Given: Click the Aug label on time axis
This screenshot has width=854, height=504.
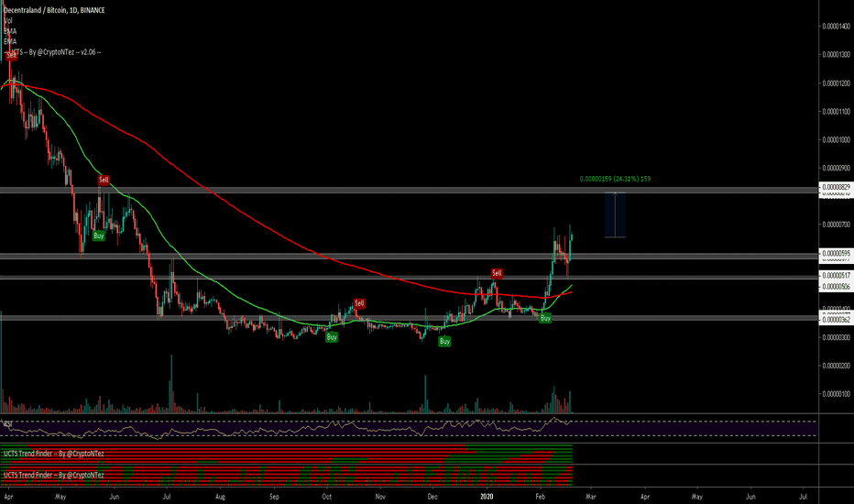Looking at the screenshot, I should [x=220, y=497].
